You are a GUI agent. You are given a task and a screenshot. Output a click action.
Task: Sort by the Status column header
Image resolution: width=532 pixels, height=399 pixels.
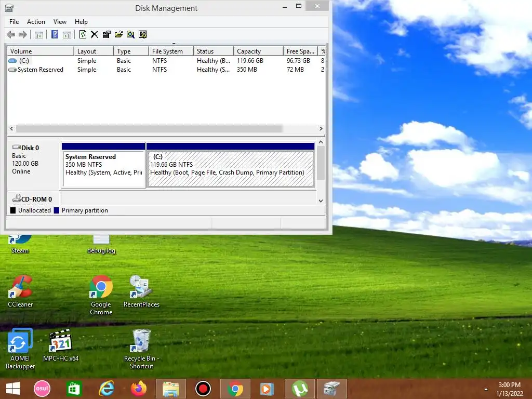[214, 51]
